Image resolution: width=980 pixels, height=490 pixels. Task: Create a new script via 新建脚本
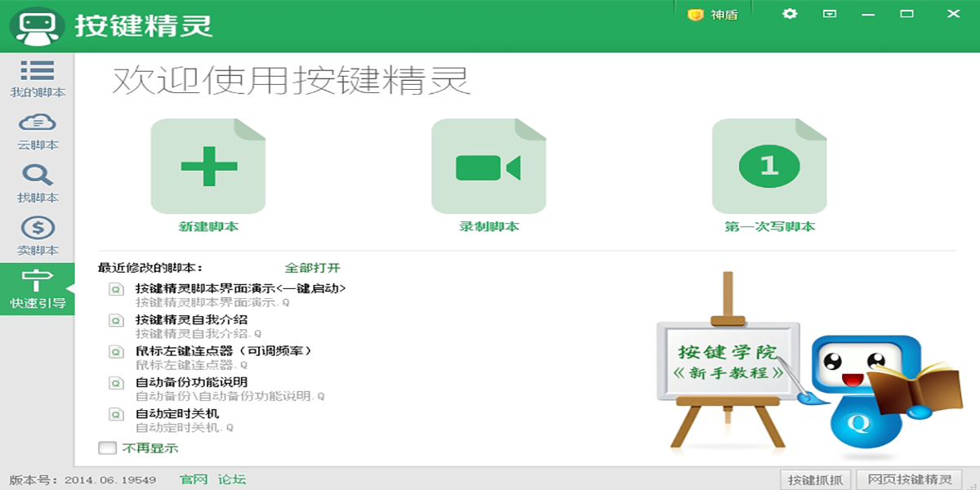[x=209, y=167]
